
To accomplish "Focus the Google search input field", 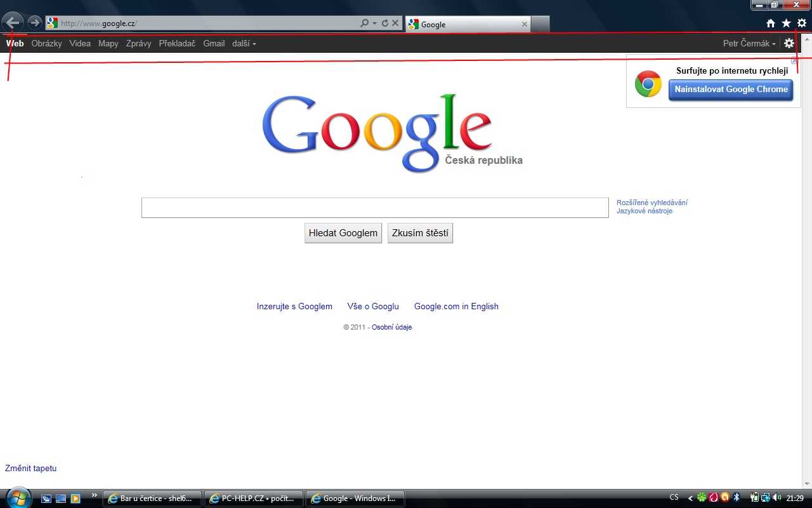I will [x=375, y=208].
